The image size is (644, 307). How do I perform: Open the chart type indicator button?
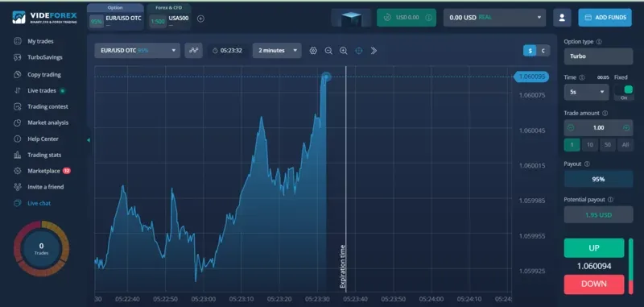click(x=193, y=51)
